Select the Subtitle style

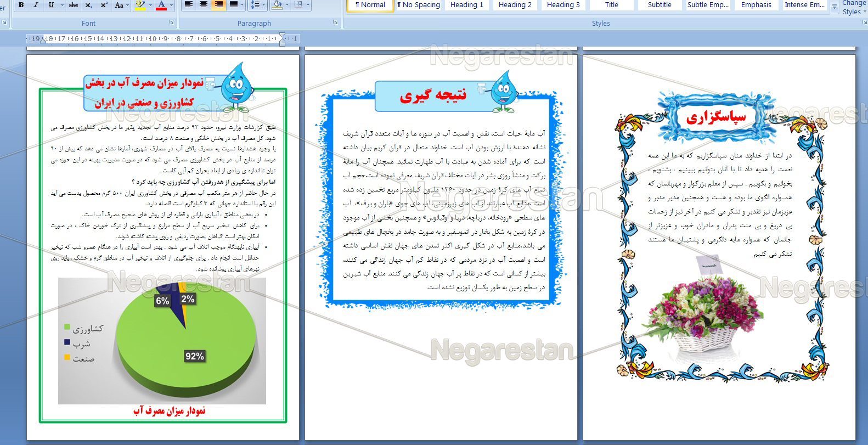click(659, 5)
